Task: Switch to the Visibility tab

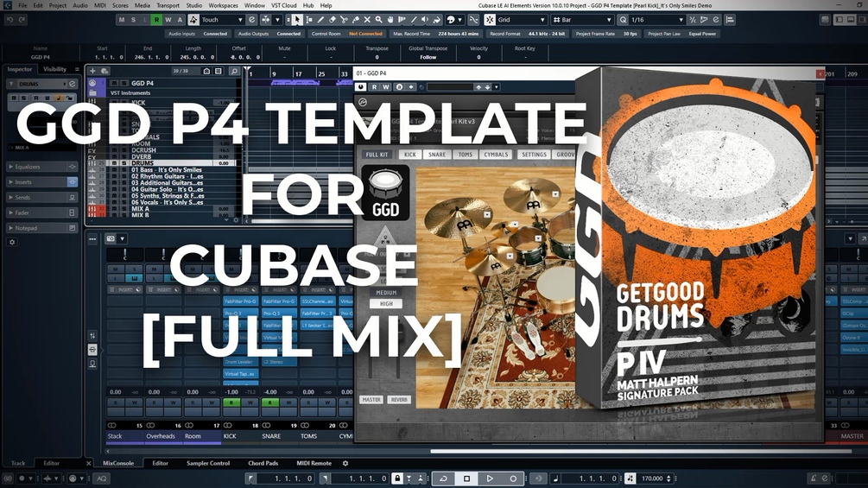Action: (x=54, y=69)
